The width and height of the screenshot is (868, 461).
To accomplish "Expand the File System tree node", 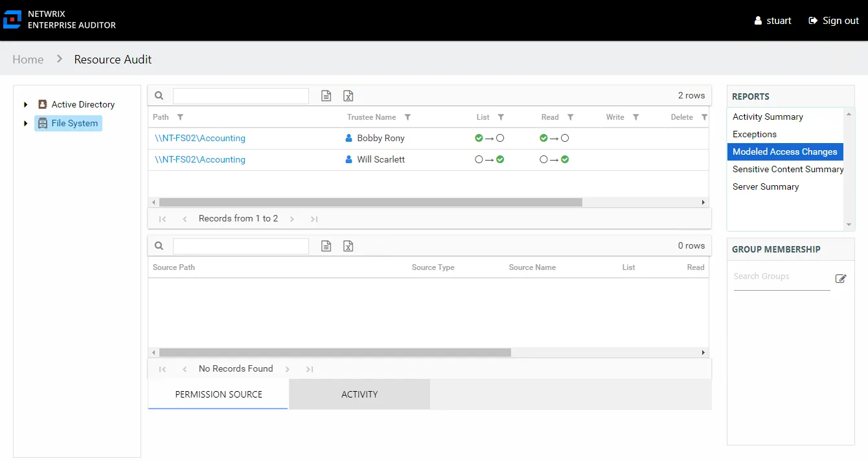I will click(26, 123).
